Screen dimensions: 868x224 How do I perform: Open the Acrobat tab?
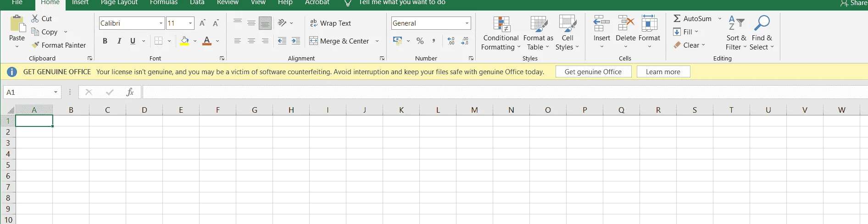point(317,3)
